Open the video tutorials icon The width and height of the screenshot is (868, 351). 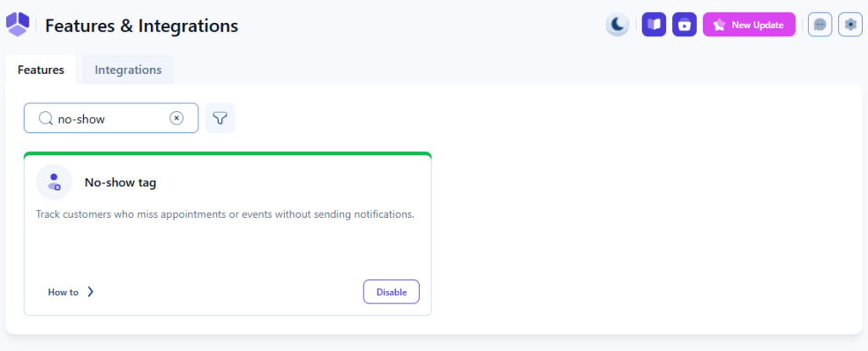(684, 25)
